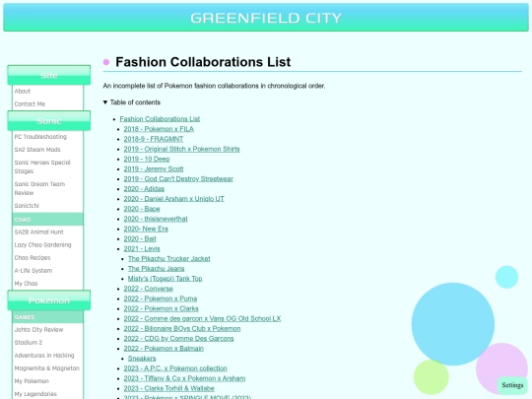Viewport: 532px width, 399px height.
Task: Jump to 2020 - Daniel Arsham x Uniqlo UT
Action: pyautogui.click(x=174, y=199)
